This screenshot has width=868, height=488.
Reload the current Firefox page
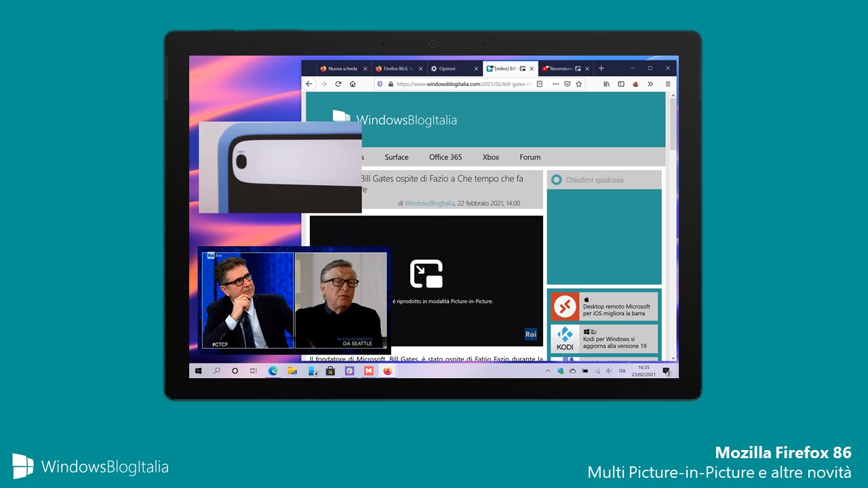point(338,84)
